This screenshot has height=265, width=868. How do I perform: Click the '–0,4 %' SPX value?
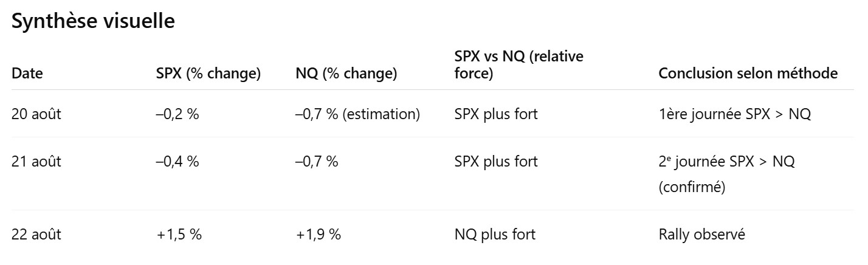pos(177,162)
